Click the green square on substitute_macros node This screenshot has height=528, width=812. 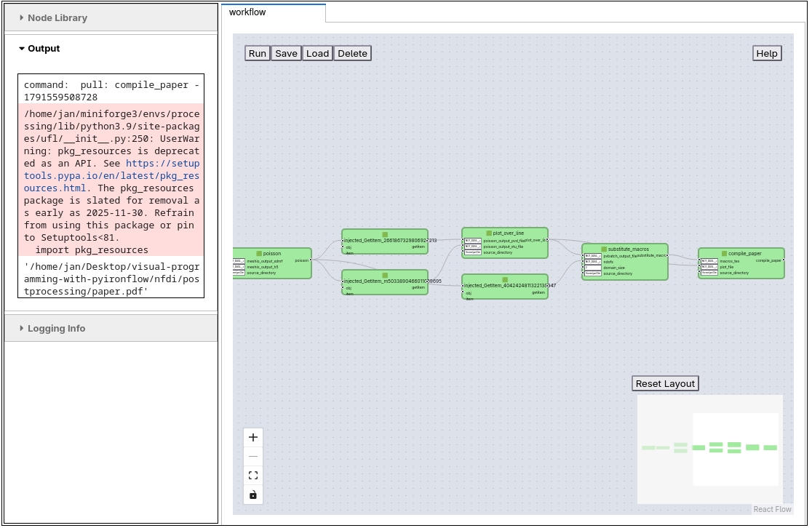click(x=604, y=249)
